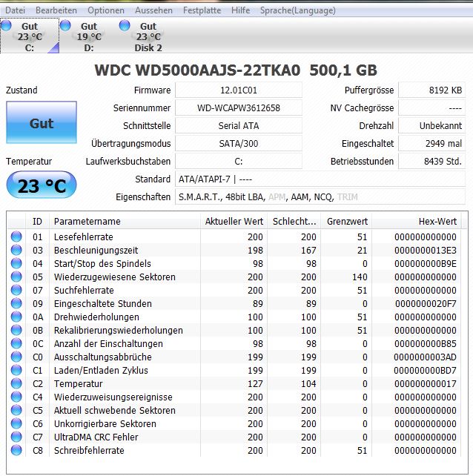Screen dimensions: 473x476
Task: Click status icon for Laden/Entladen Zyklus
Action: coord(16,370)
